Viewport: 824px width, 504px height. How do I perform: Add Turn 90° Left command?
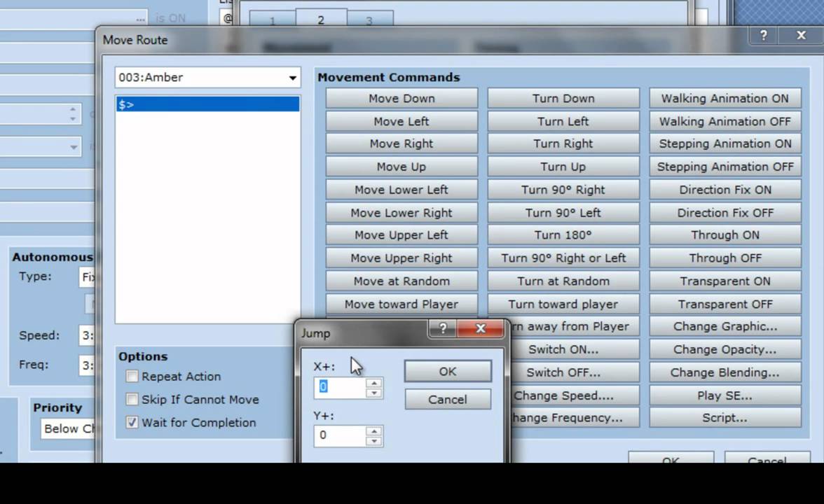[x=563, y=213]
